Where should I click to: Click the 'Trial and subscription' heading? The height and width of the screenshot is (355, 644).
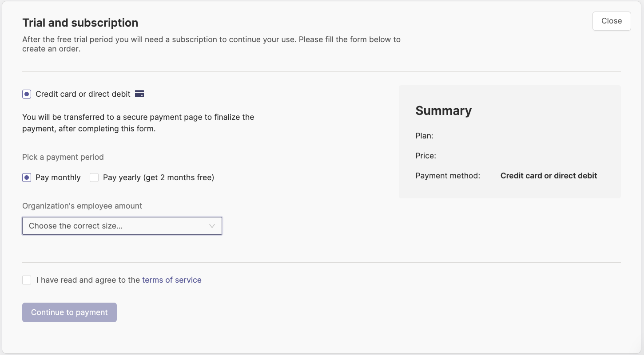tap(80, 23)
